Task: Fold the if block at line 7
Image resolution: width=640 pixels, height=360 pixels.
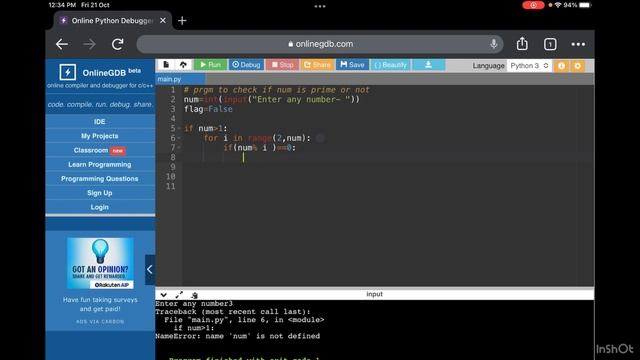Action: click(179, 148)
